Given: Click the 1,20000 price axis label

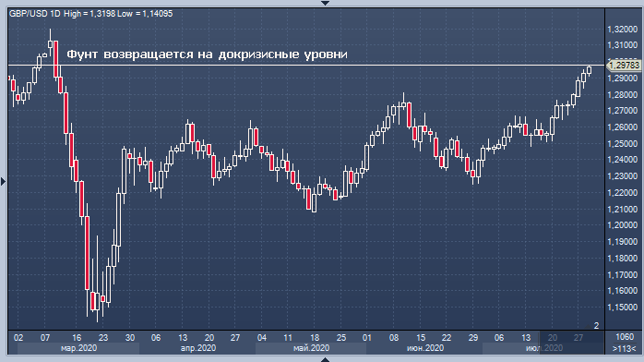Looking at the screenshot, I should point(622,225).
